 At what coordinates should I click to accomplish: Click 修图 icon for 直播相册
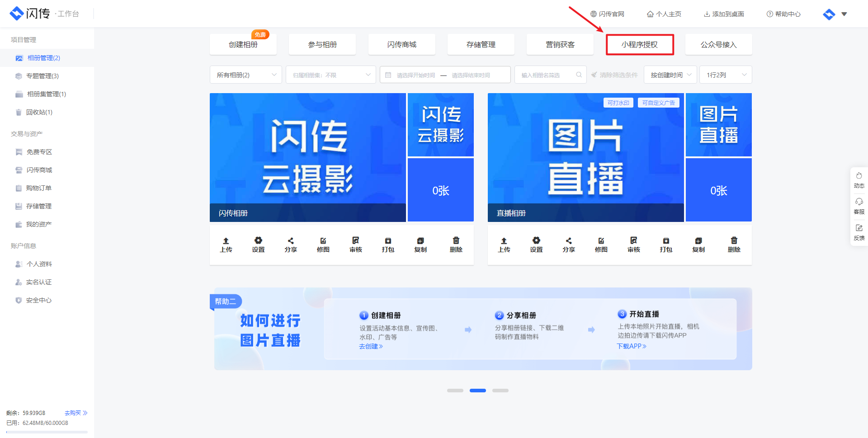[601, 245]
